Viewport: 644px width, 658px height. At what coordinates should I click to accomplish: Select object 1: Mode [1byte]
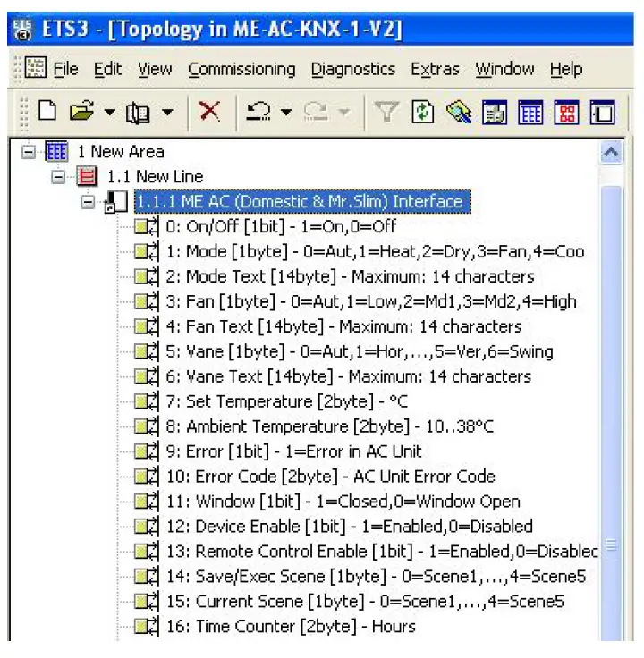(x=375, y=252)
